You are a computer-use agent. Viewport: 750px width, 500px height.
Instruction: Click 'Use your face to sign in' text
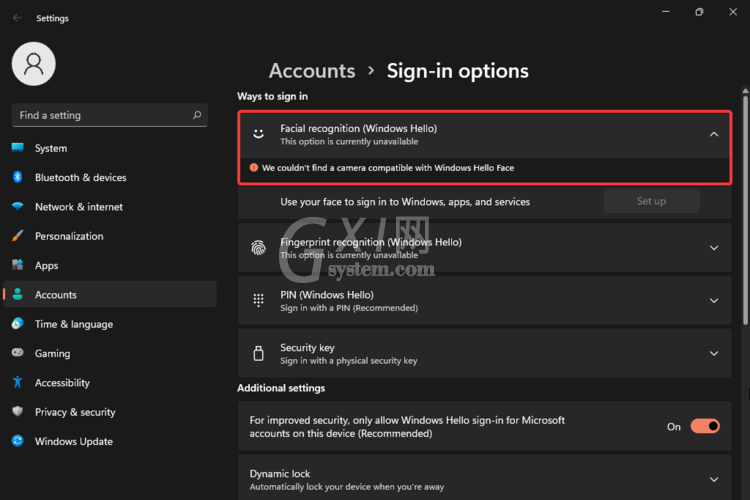point(405,202)
